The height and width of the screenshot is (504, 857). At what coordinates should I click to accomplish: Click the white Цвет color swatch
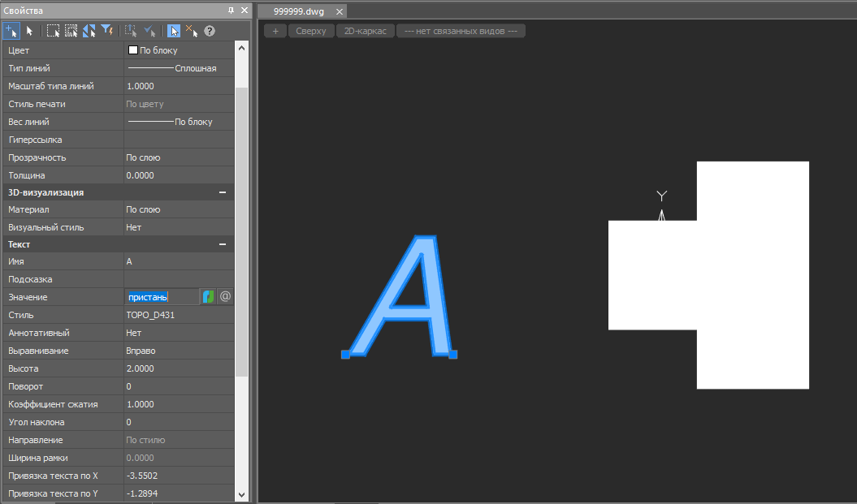coord(133,50)
